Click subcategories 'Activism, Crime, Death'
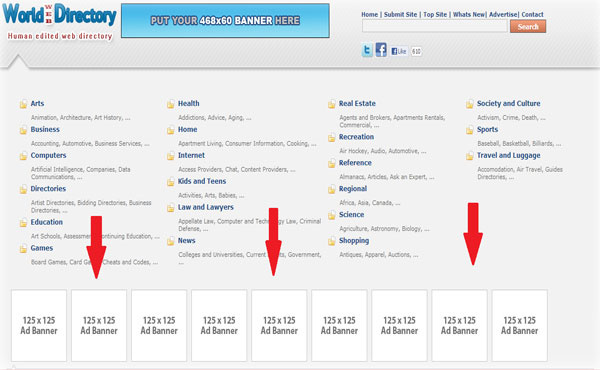 click(511, 117)
